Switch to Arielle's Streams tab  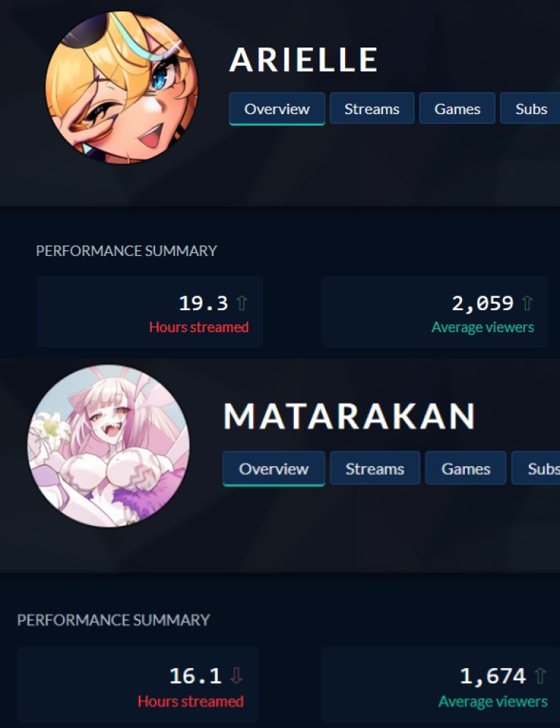pos(371,108)
